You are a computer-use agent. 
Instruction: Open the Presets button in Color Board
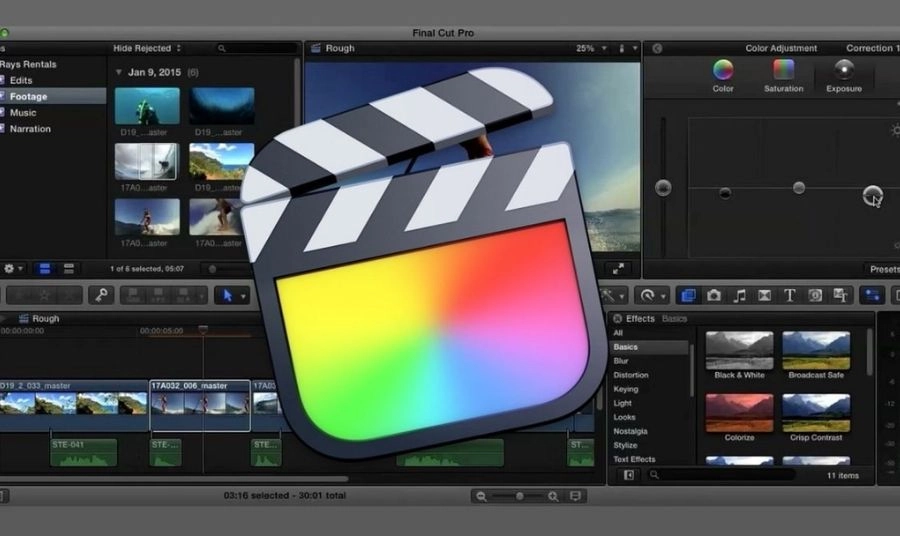(884, 269)
